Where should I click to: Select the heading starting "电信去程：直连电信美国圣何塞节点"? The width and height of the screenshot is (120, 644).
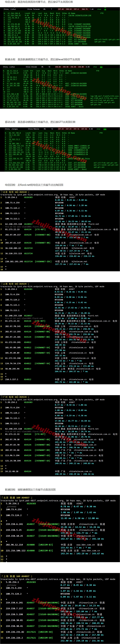(x=39, y=2)
